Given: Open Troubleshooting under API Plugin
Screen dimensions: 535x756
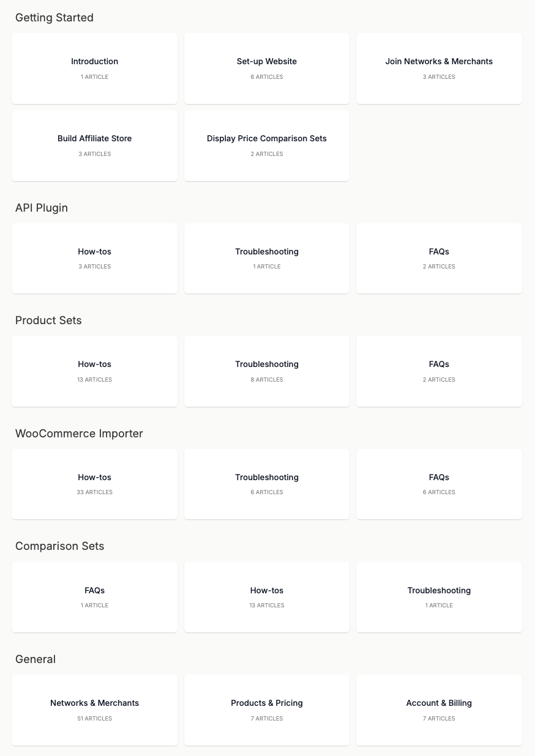Looking at the screenshot, I should tap(267, 258).
